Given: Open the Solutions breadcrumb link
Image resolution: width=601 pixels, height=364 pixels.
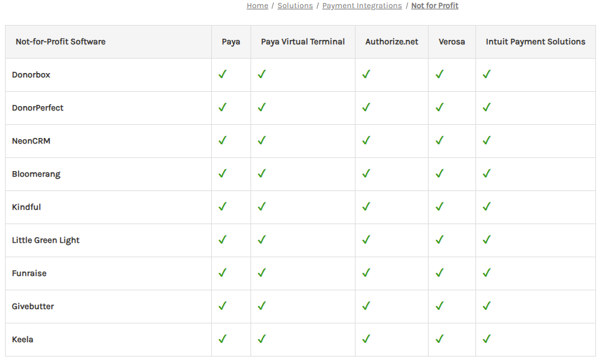Looking at the screenshot, I should (x=295, y=6).
